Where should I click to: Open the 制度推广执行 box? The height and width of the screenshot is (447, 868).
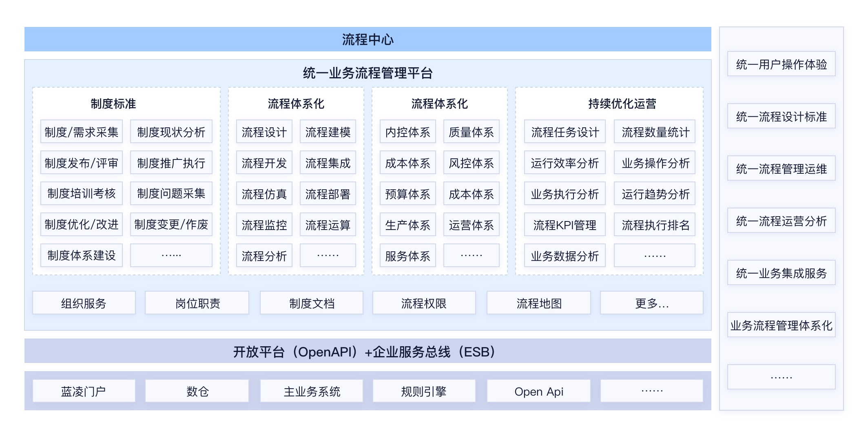pos(171,163)
